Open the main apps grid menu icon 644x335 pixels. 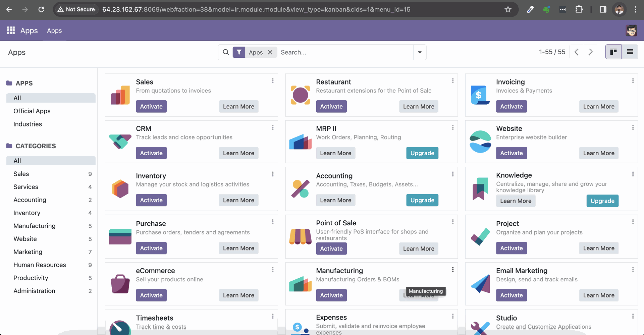11,31
